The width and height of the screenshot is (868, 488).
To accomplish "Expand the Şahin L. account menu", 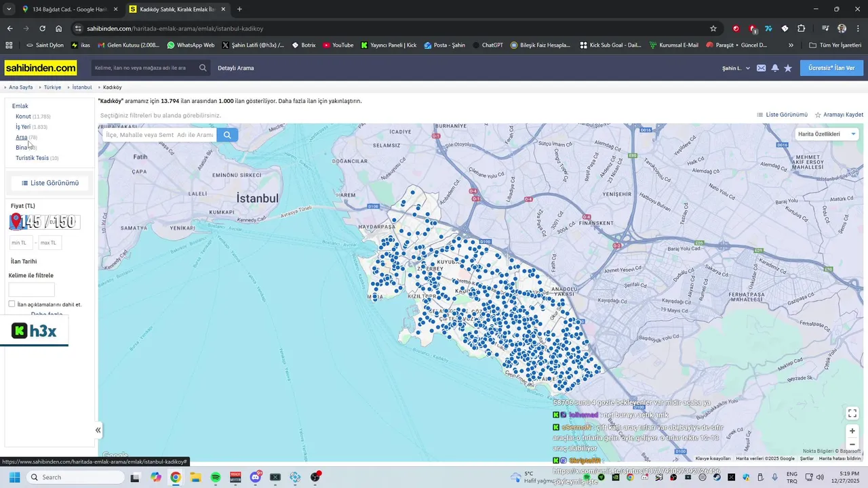I will [736, 68].
